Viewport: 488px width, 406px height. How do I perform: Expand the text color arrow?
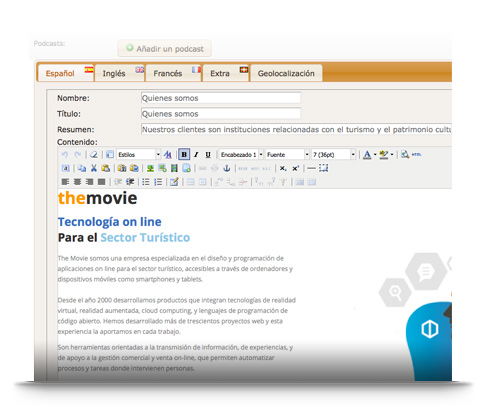375,155
